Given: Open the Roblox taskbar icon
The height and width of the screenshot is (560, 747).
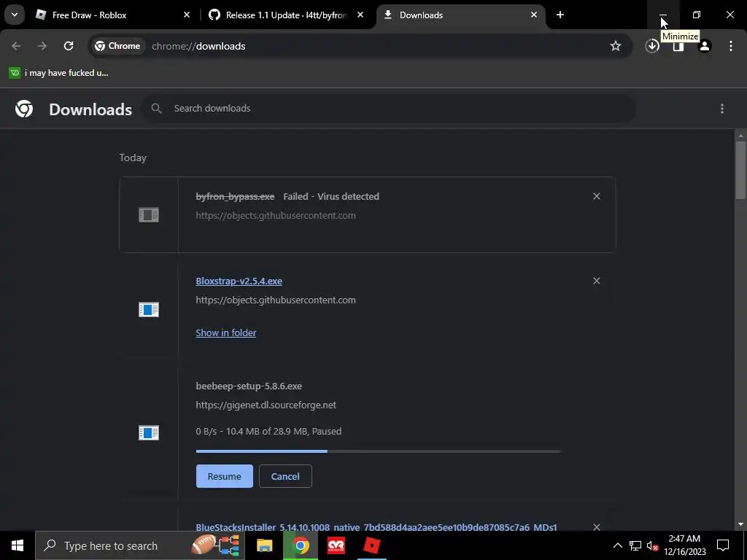Looking at the screenshot, I should 371,545.
